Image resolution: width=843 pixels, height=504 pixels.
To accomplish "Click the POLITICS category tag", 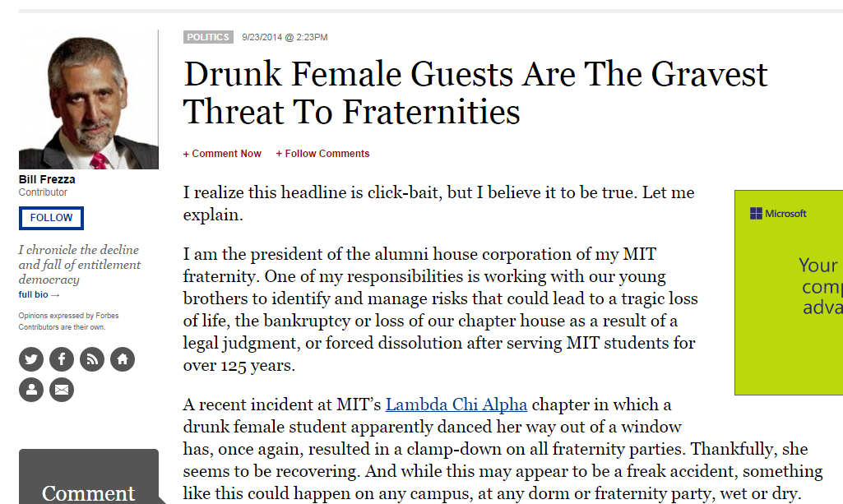I will (208, 37).
